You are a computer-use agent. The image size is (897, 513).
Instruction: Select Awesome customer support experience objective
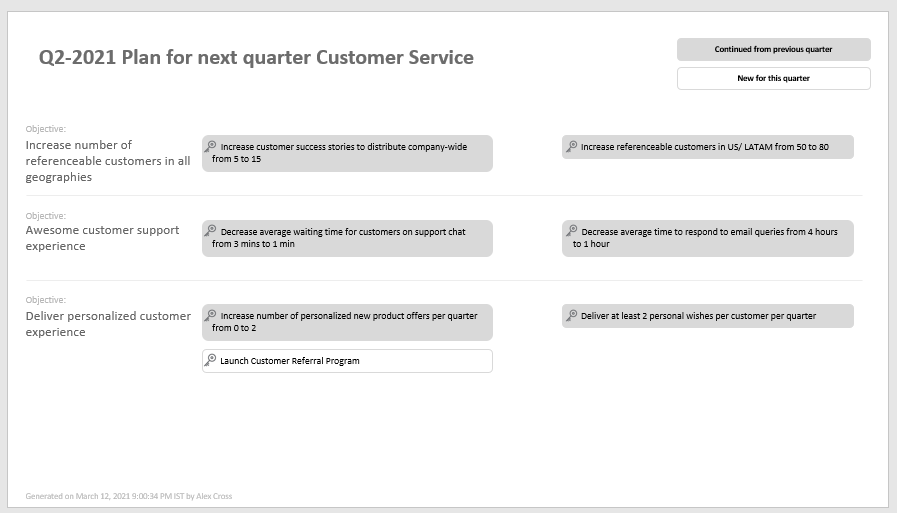pyautogui.click(x=102, y=238)
